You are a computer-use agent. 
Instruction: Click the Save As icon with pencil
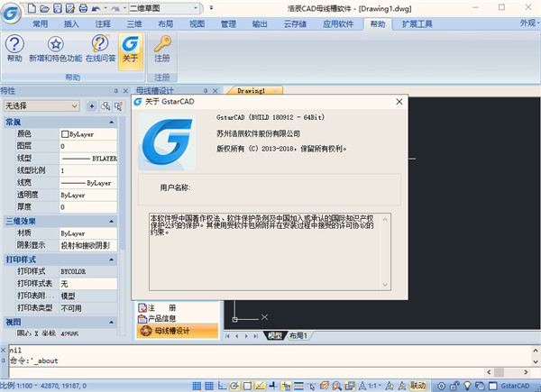point(70,8)
